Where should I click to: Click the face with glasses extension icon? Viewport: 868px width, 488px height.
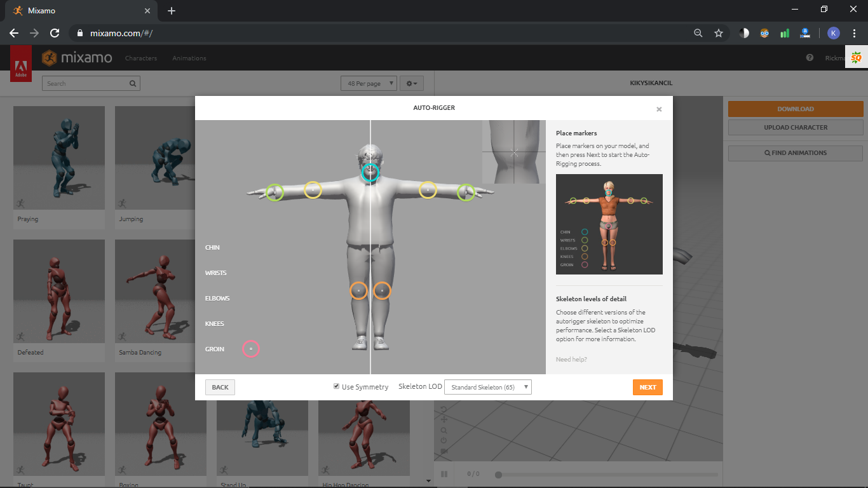pos(764,33)
